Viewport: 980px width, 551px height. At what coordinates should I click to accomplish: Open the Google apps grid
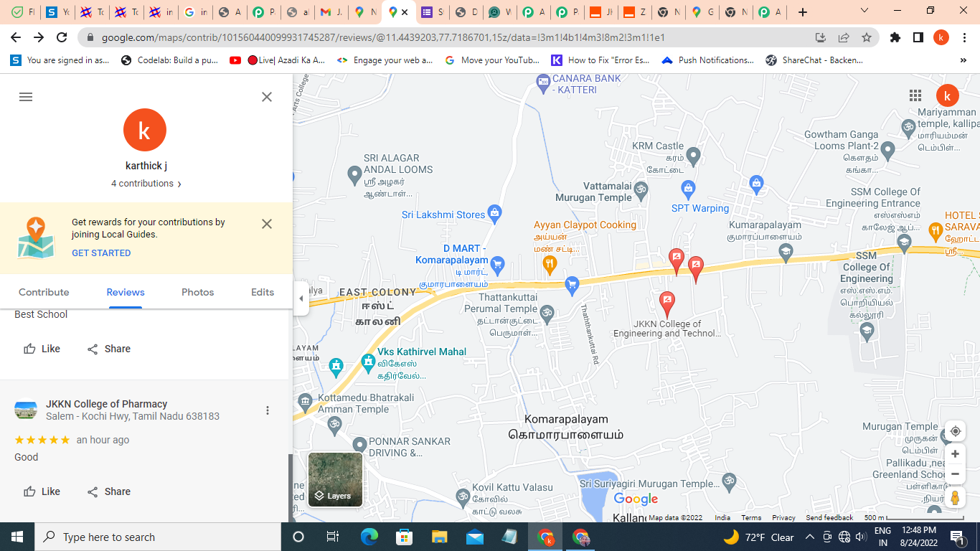tap(915, 95)
